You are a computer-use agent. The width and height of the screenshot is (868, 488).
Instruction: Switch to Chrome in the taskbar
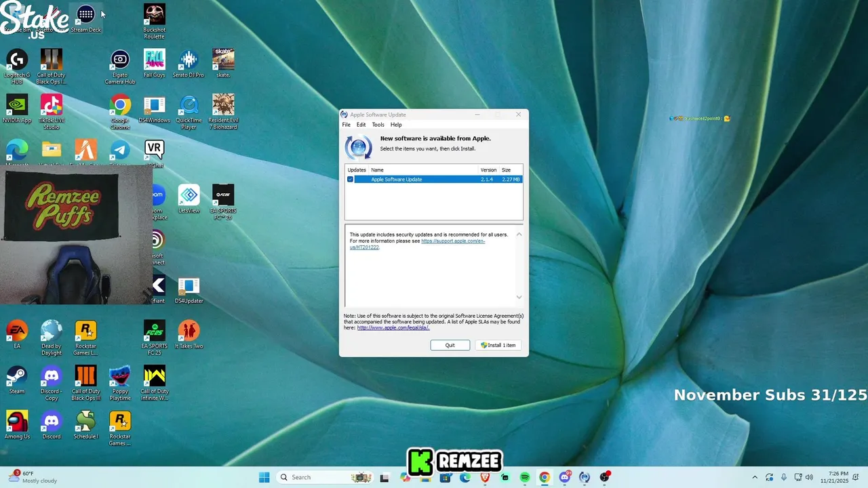(545, 477)
